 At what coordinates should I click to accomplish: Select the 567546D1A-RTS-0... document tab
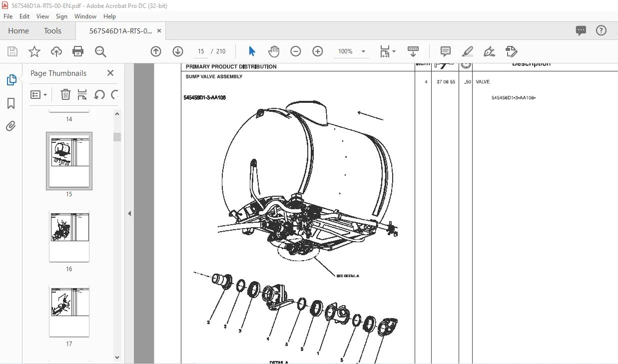coord(120,30)
